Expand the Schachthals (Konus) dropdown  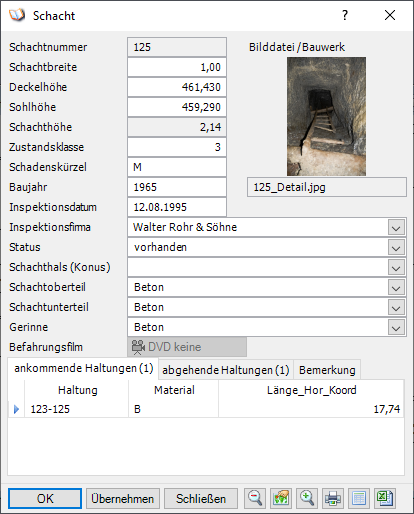click(x=396, y=267)
